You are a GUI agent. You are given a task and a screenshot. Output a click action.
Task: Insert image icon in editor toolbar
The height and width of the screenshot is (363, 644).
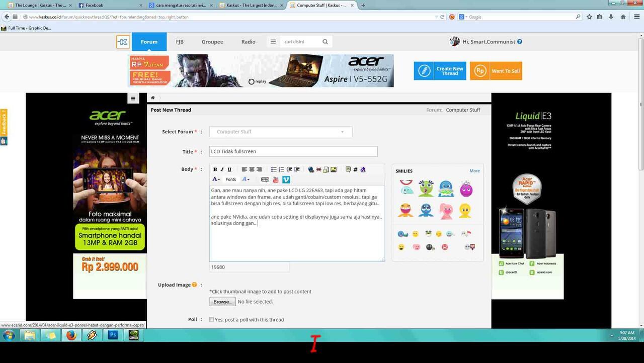[x=333, y=169]
